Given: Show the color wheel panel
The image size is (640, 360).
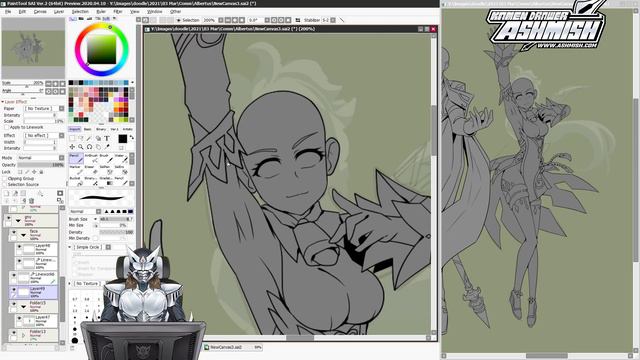Looking at the screenshot, I should (73, 19).
